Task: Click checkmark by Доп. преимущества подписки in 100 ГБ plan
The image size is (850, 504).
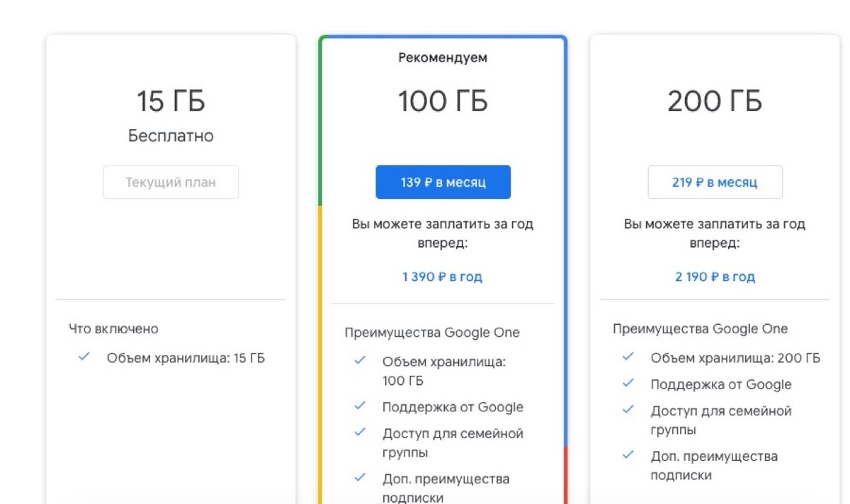Action: pyautogui.click(x=360, y=478)
